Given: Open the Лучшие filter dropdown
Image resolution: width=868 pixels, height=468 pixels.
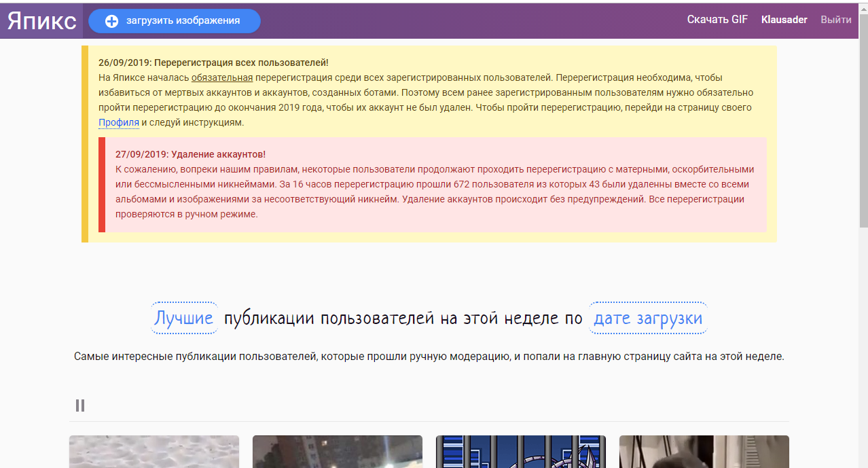Looking at the screenshot, I should point(184,318).
